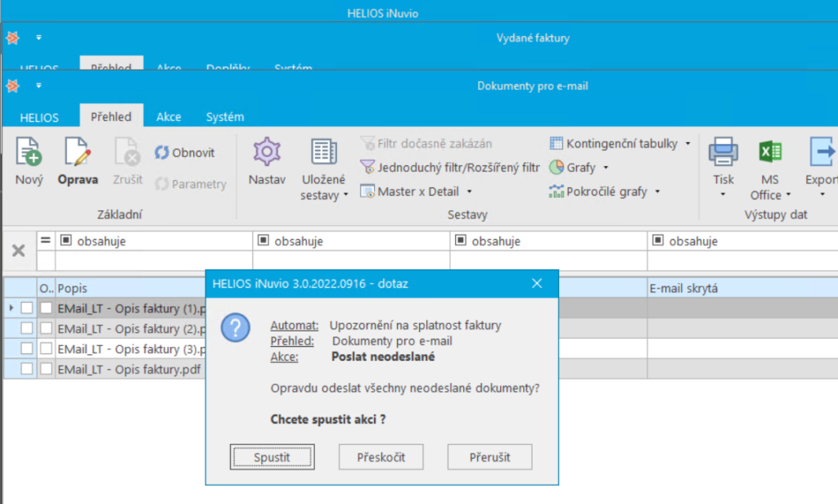This screenshot has width=838, height=504.
Task: Click the E-mail skrytá column header
Action: point(742,288)
